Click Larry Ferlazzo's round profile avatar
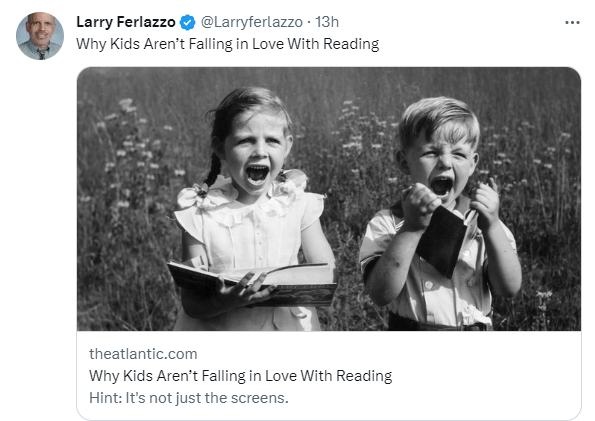The image size is (595, 421). 40,36
